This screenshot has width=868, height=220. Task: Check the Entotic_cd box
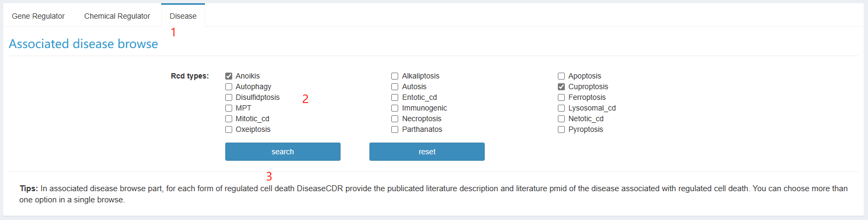(395, 98)
